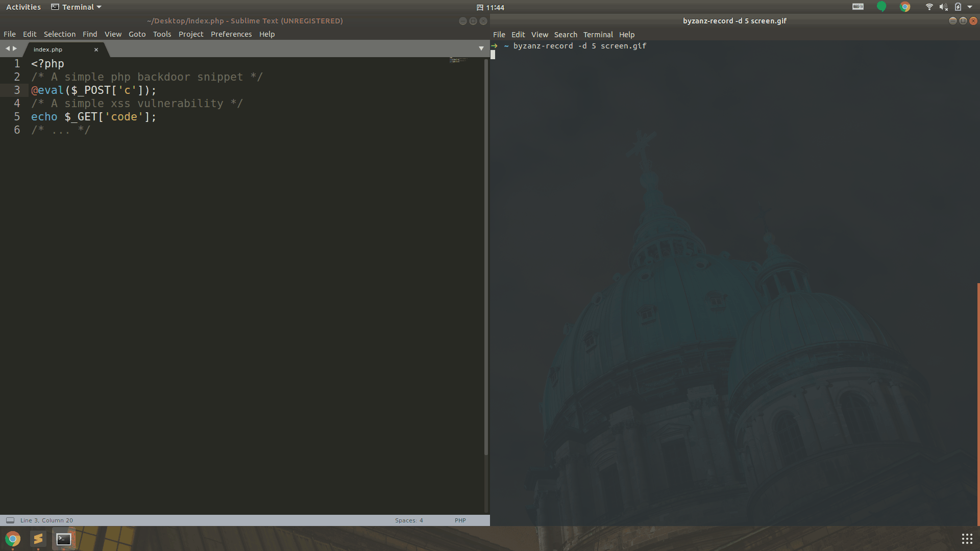Click the keyboard indicator in top bar
Viewport: 980px width, 551px height.
pos(858,7)
